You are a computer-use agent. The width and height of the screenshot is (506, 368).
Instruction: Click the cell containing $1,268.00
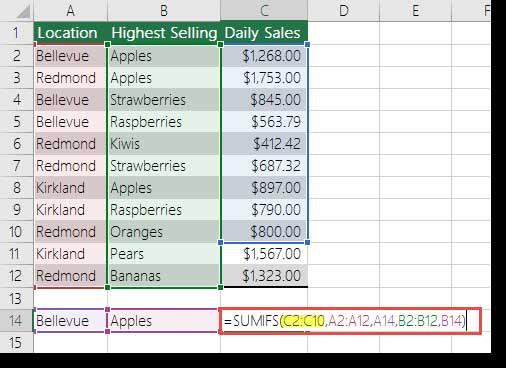click(264, 56)
